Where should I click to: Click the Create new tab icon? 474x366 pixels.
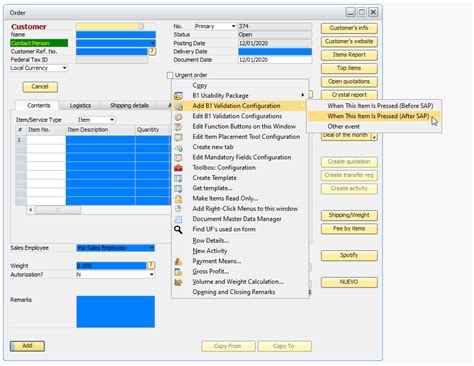[x=178, y=147]
